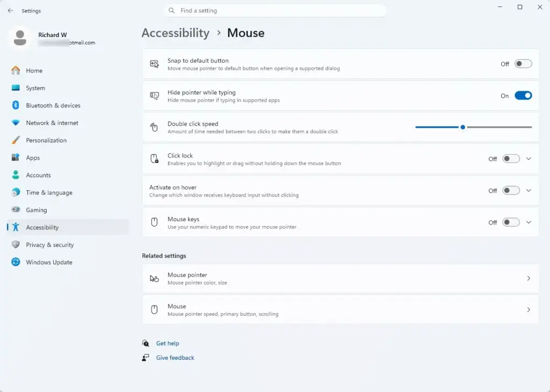Click the Personalization paintbrush icon
550x392 pixels.
16,140
